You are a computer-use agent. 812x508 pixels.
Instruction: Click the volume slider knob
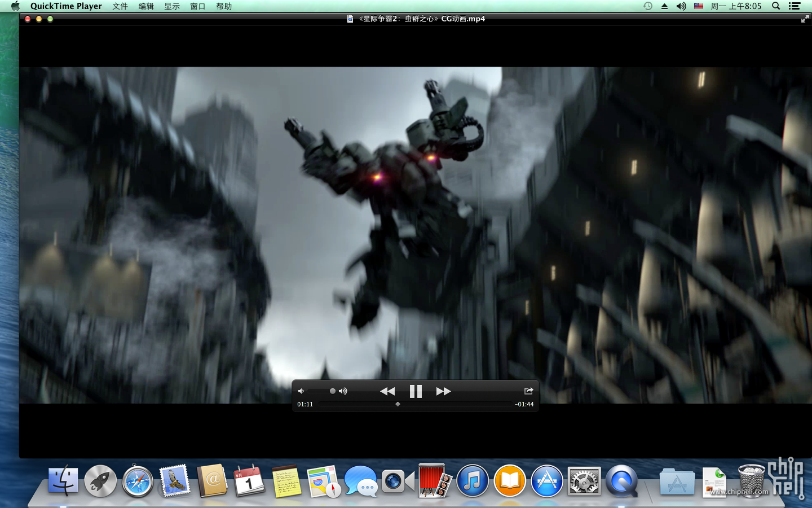pyautogui.click(x=333, y=391)
